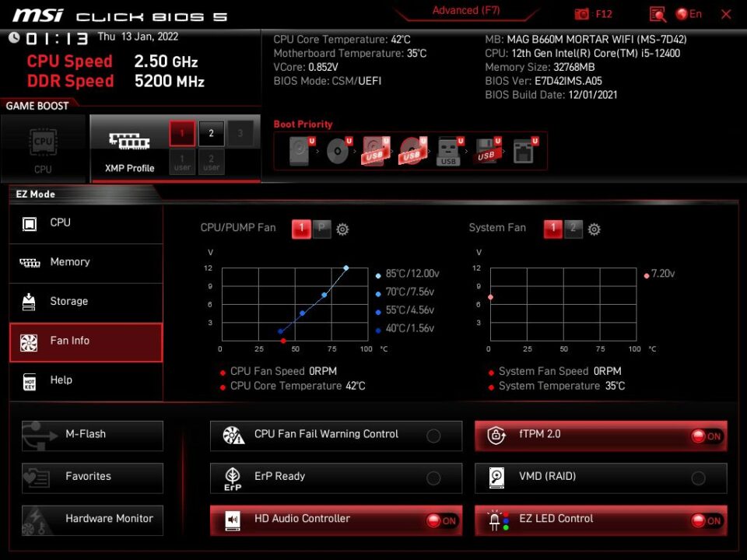The height and width of the screenshot is (560, 747).
Task: Open the BIOS search magnifier icon
Action: coord(658,14)
